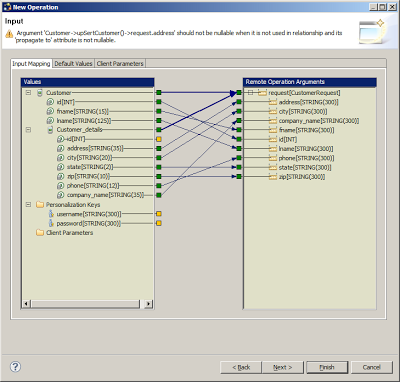Click the yellow connector for password

(159, 223)
